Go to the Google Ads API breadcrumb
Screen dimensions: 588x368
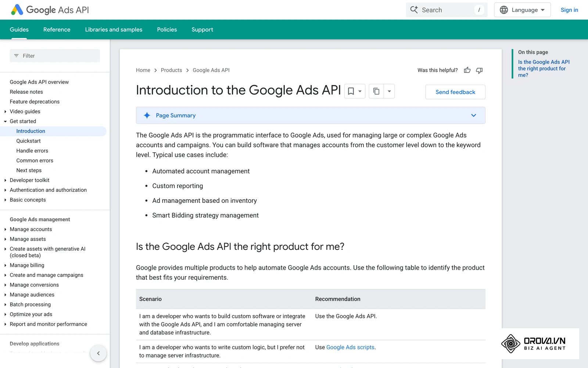(x=211, y=70)
